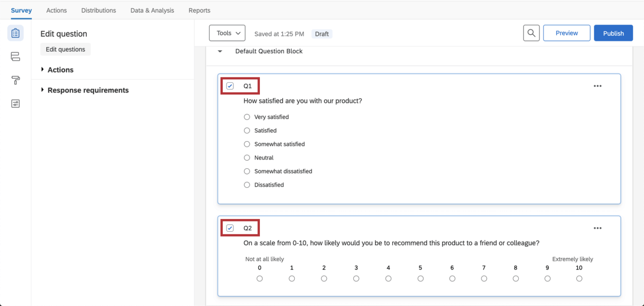Open the Q1 question options ellipsis
Image resolution: width=644 pixels, height=306 pixels.
(x=597, y=86)
